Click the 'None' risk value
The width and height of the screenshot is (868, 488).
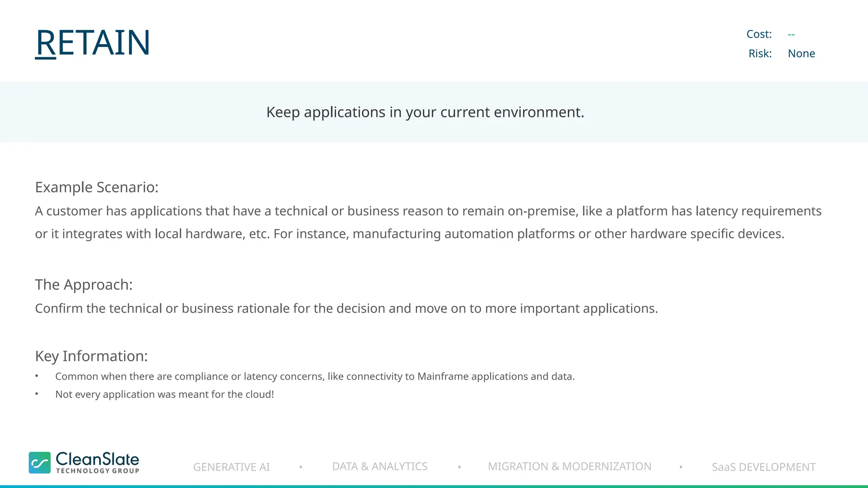pyautogui.click(x=801, y=54)
